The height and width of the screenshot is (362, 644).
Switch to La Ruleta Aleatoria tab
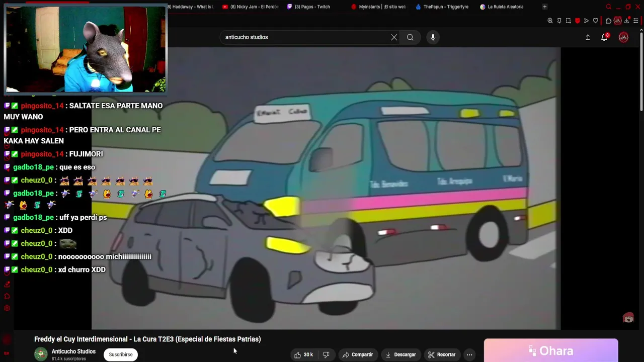click(502, 7)
